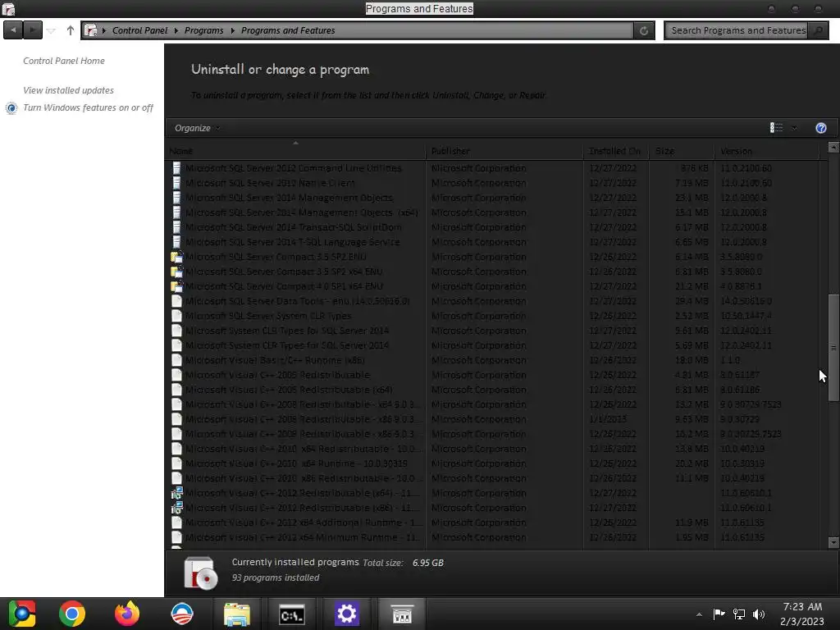Go back with the Back arrow
This screenshot has height=630, width=840.
[13, 30]
